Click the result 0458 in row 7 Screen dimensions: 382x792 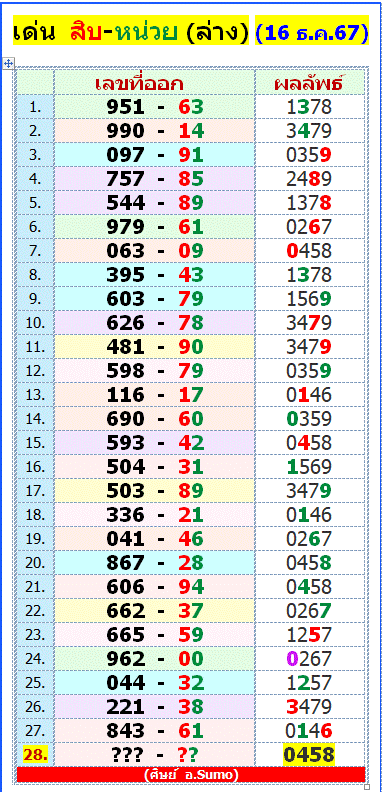click(x=309, y=251)
